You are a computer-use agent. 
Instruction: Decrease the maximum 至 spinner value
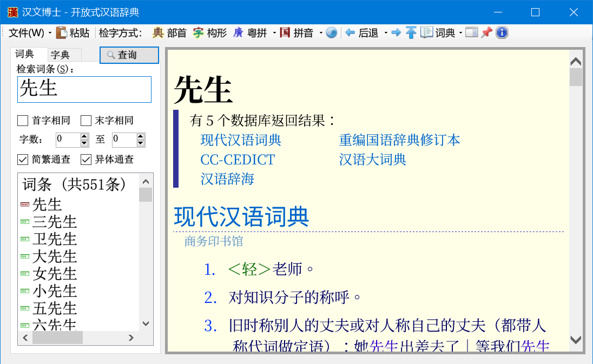pos(141,143)
